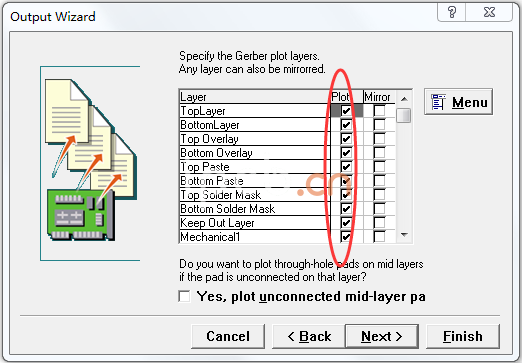This screenshot has height=363, width=522.
Task: Toggle Plot checkbox for Top Solder Mask
Action: tap(346, 195)
